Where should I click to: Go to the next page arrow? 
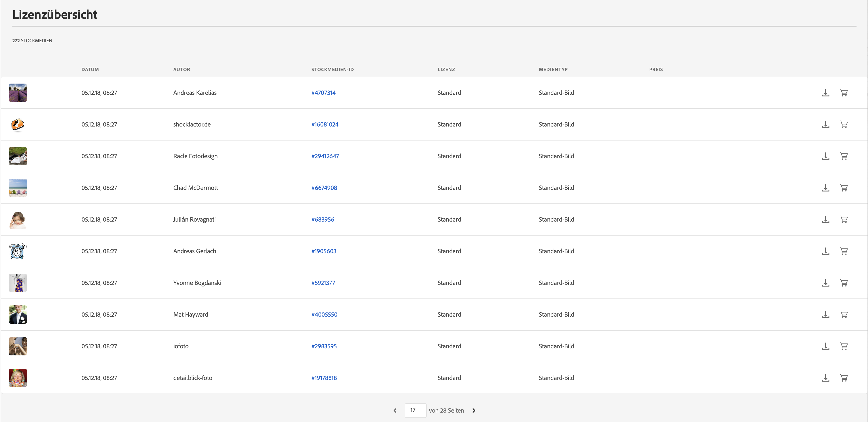click(474, 410)
